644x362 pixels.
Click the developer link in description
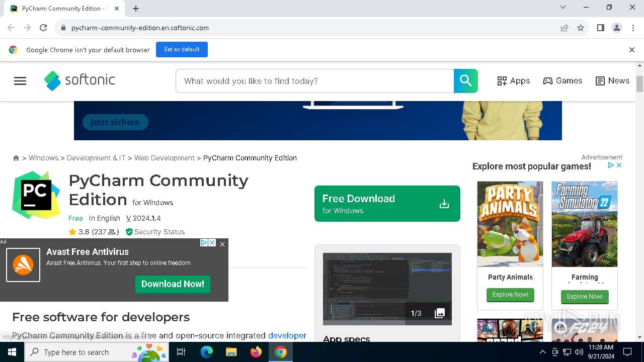[287, 335]
